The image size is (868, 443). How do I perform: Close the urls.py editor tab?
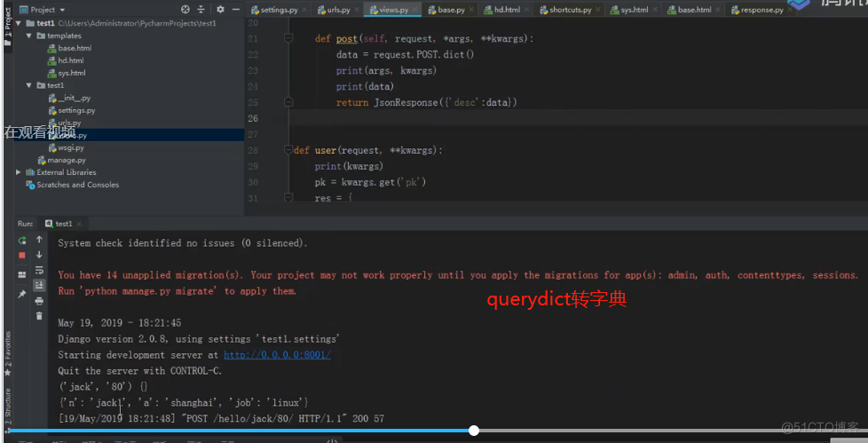[x=357, y=10]
